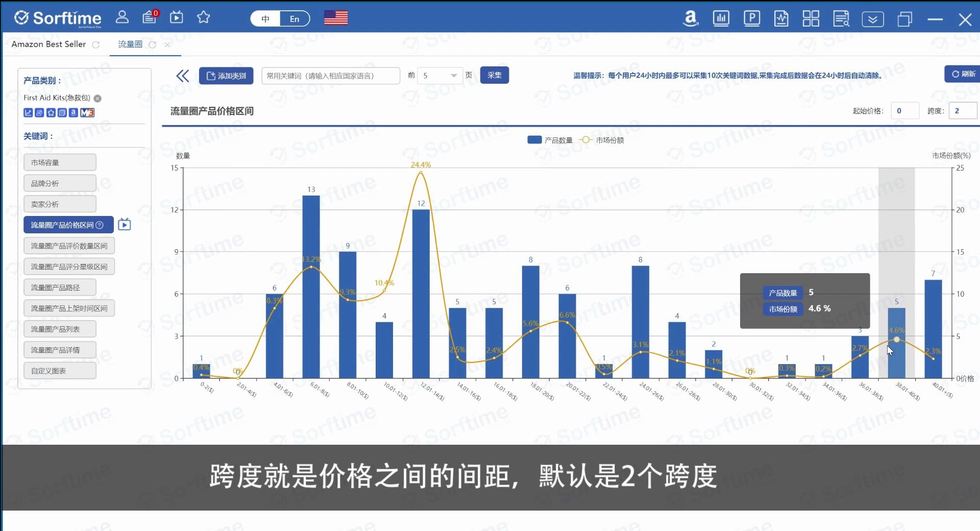This screenshot has width=980, height=531.
Task: Open the pulse report document icon
Action: 781,19
